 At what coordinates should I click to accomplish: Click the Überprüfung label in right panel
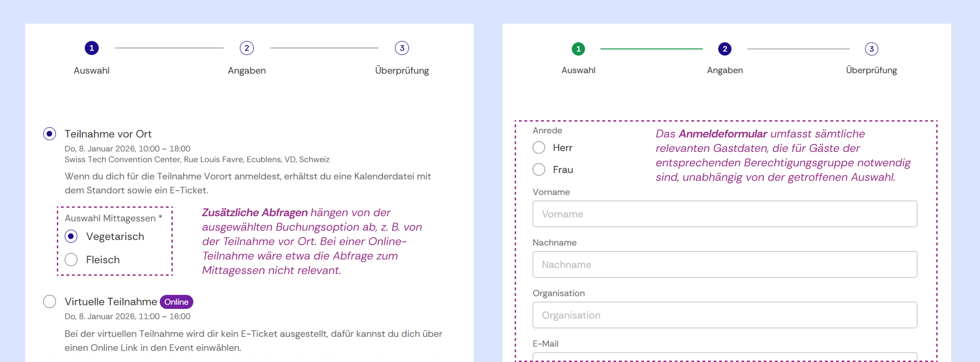pos(871,70)
